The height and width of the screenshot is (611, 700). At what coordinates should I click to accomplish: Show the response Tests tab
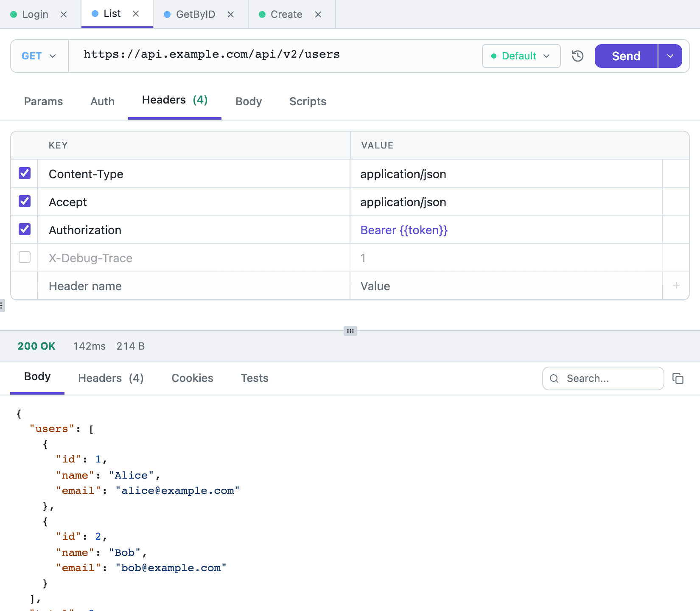tap(255, 378)
